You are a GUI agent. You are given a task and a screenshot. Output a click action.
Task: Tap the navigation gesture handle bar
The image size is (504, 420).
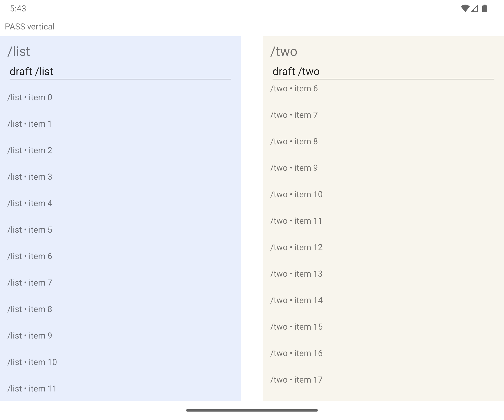(x=252, y=410)
